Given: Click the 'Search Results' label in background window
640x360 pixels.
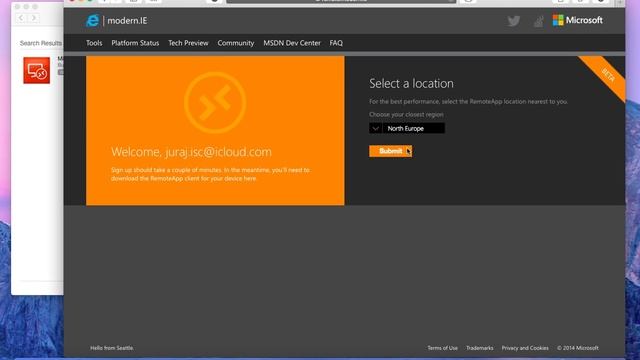Looking at the screenshot, I should (x=41, y=43).
